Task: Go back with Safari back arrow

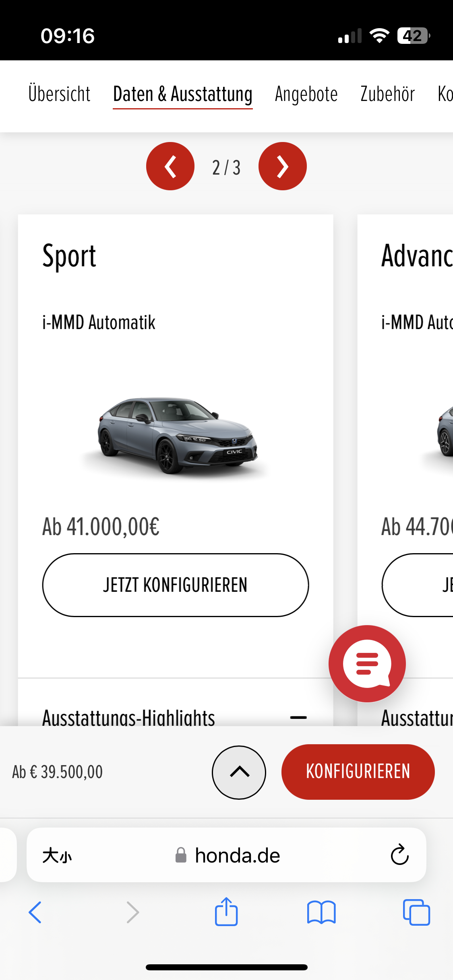Action: tap(35, 912)
